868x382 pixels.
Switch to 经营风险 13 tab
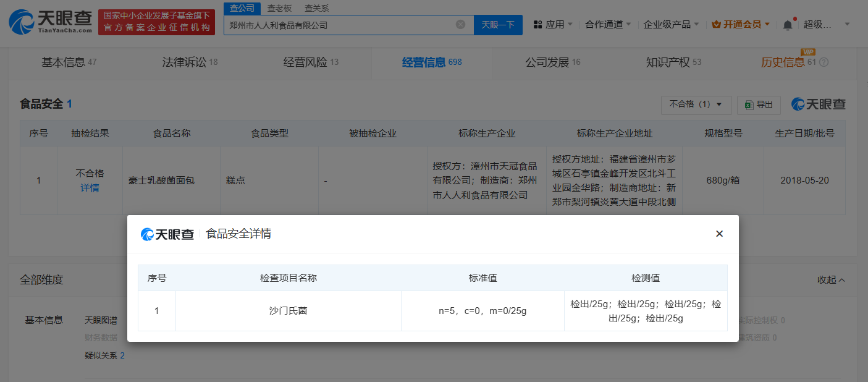click(x=311, y=62)
